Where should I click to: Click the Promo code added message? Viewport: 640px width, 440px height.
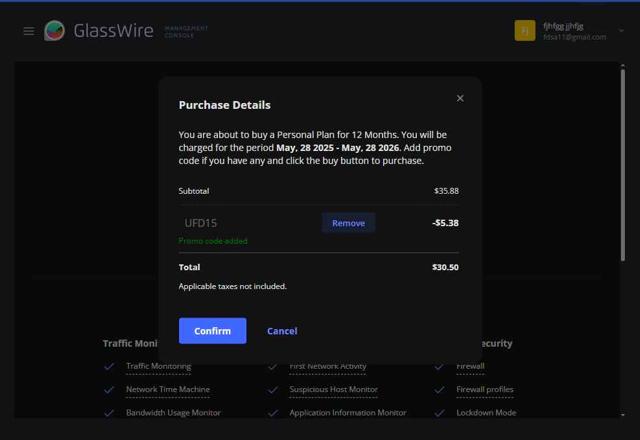click(x=213, y=241)
